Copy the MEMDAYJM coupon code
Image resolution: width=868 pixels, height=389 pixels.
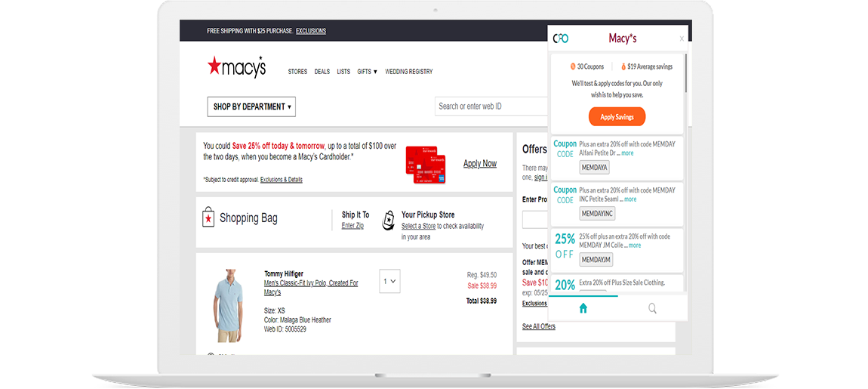click(x=596, y=259)
